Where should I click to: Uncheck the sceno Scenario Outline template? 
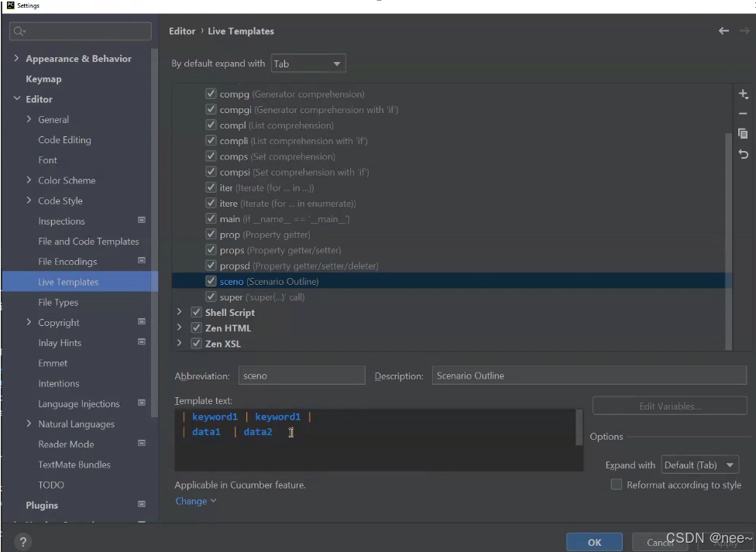tap(211, 281)
